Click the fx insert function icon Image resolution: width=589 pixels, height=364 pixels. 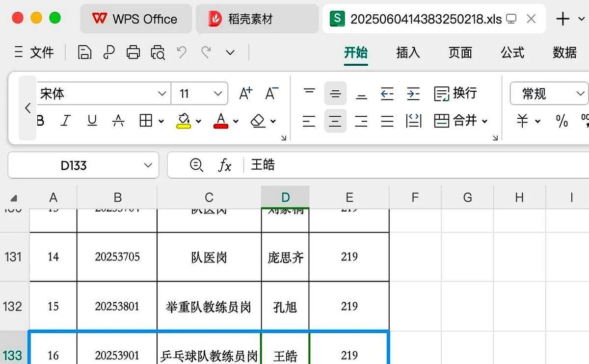point(224,165)
